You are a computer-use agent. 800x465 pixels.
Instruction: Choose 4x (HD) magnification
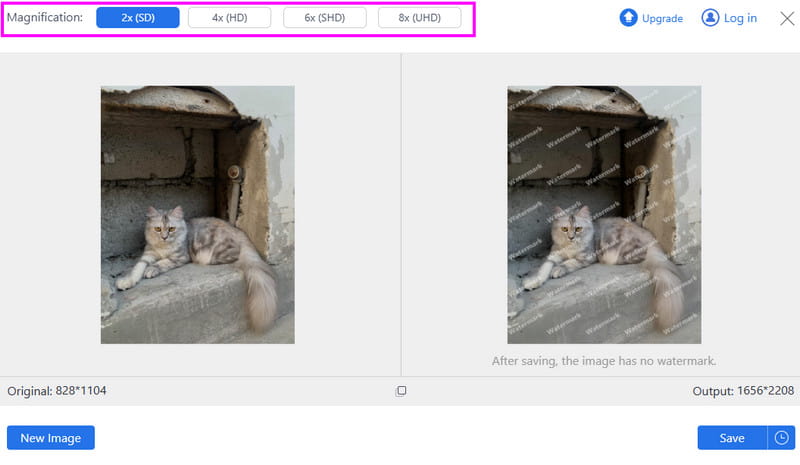pyautogui.click(x=230, y=17)
